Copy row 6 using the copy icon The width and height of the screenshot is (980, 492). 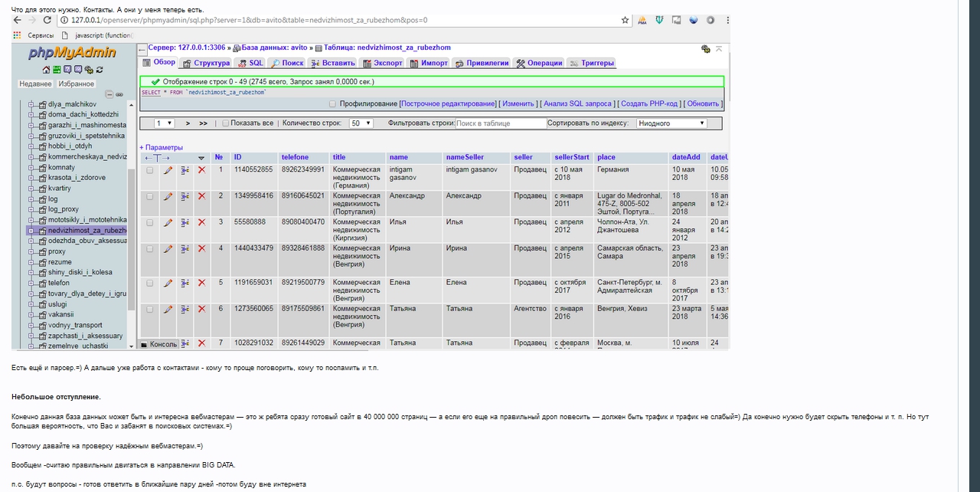185,309
